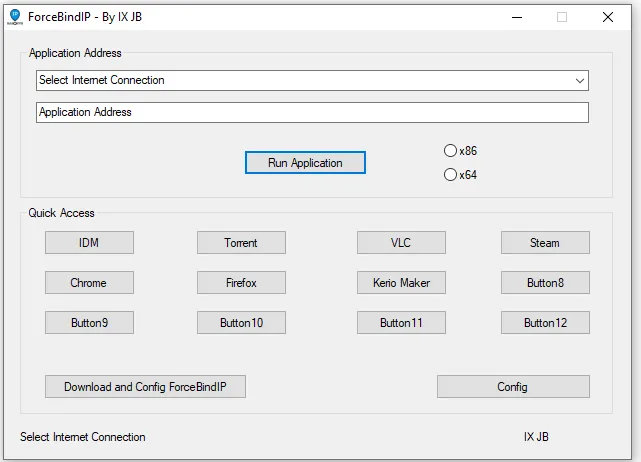This screenshot has width=641, height=462.
Task: Click the ForceBindIP app icon in title bar
Action: coord(15,17)
